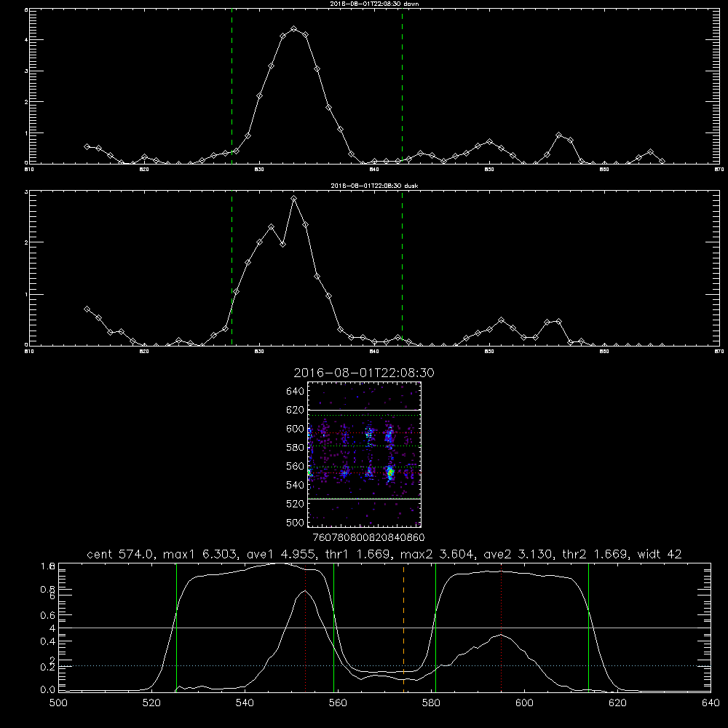Click the highest diamond point of the dawn curve
728x728 pixels.
294,29
